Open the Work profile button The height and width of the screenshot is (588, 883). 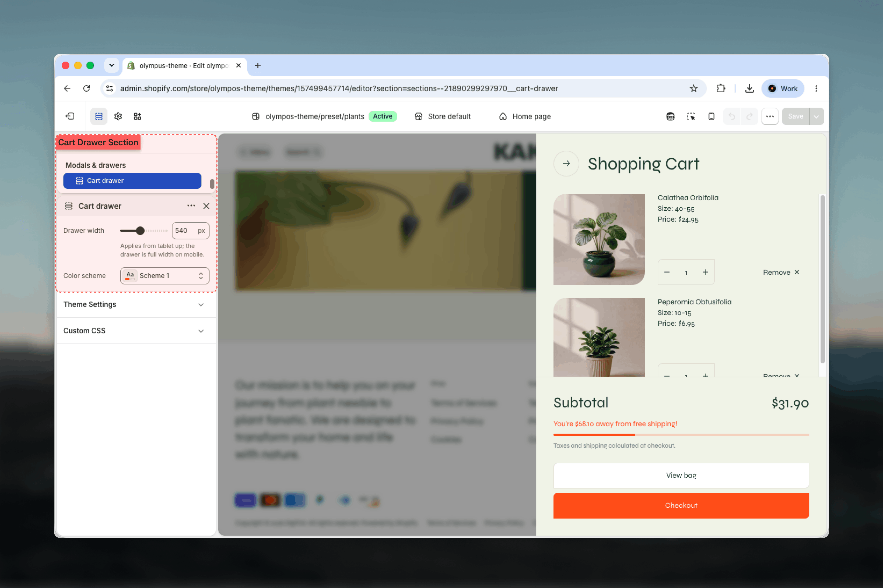(x=783, y=88)
